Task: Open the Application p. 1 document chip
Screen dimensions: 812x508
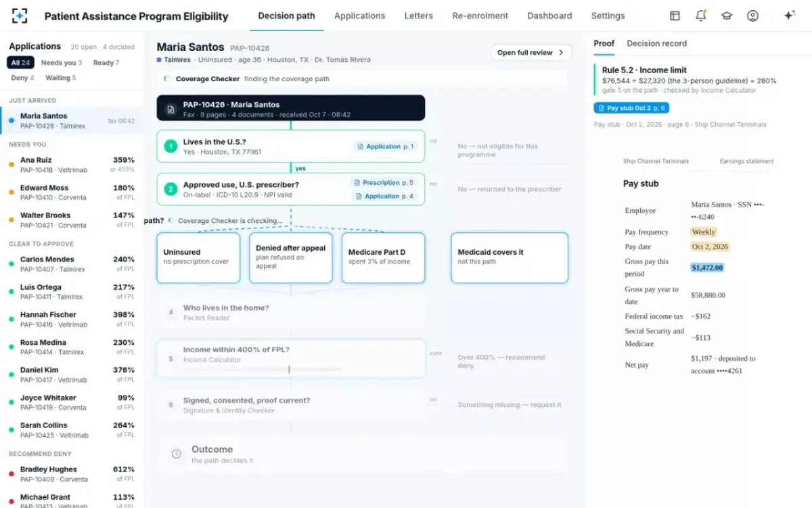Action: point(385,146)
